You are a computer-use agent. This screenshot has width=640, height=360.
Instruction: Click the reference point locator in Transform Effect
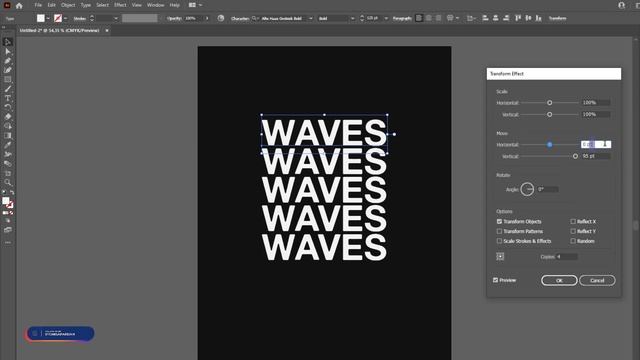pyautogui.click(x=500, y=256)
